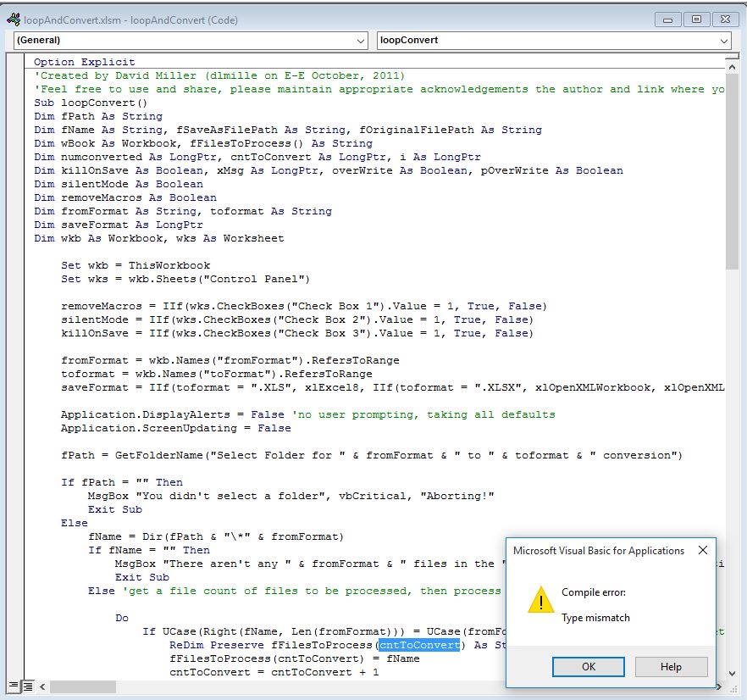This screenshot has width=747, height=700.
Task: Click the 'Set wkb = ThisWorkbook' line
Action: (x=136, y=265)
